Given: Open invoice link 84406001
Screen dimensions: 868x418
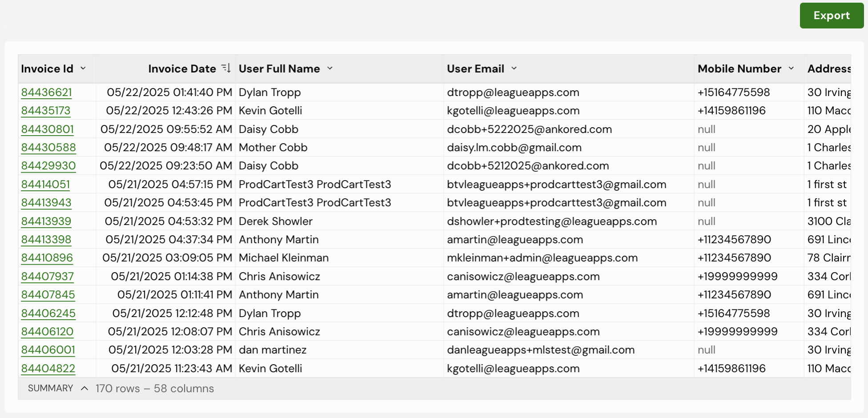Looking at the screenshot, I should point(48,350).
